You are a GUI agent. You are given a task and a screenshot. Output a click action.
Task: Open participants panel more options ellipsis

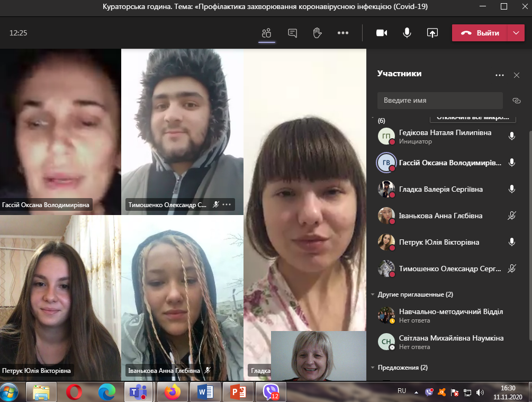coord(499,75)
